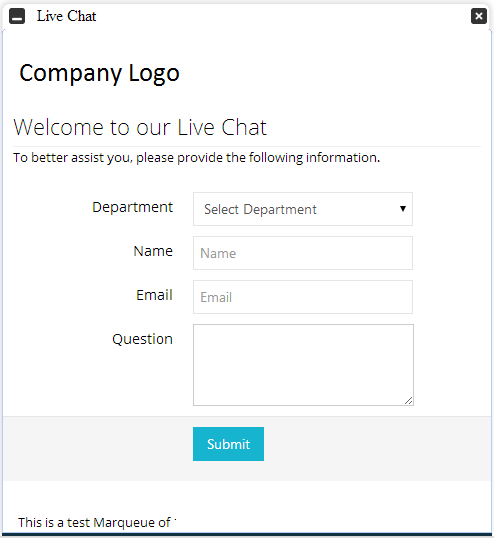Click the Live Chat title text

(67, 16)
